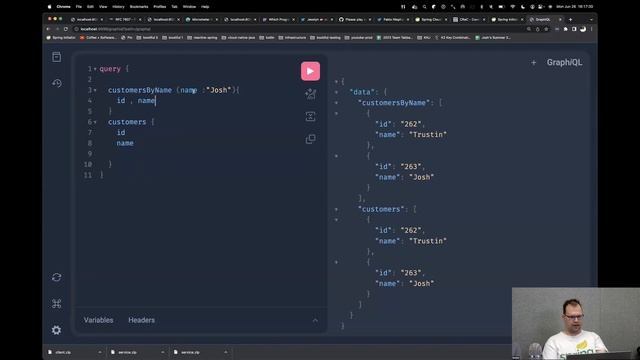Open Chrome profile avatar

point(583,29)
